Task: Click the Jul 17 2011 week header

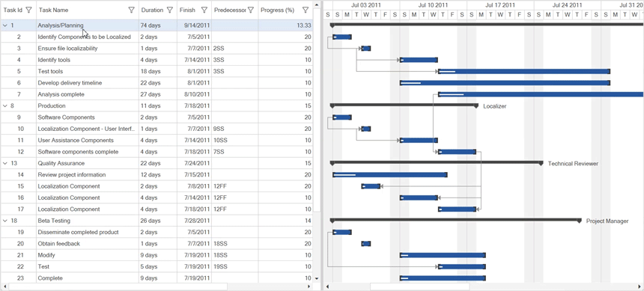Action: (x=500, y=5)
